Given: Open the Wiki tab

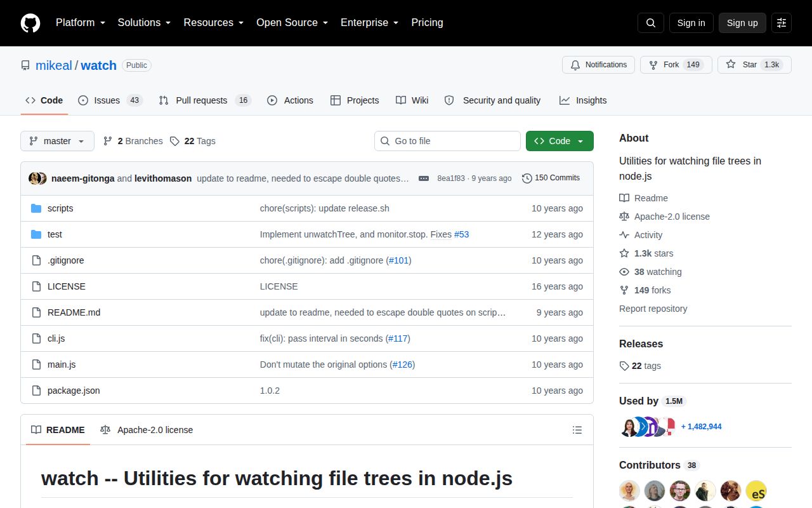Looking at the screenshot, I should 412,100.
